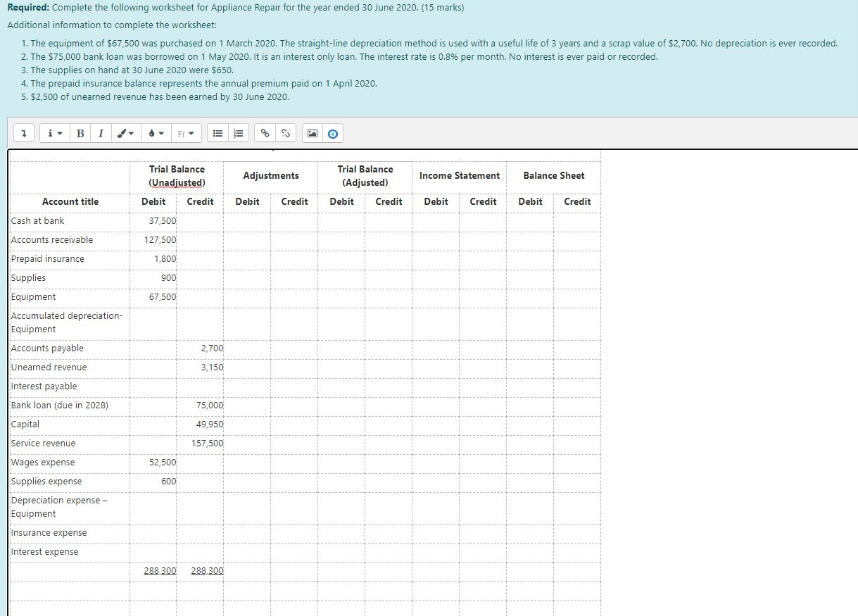858x616 pixels.
Task: Click the Prepaid insurance row label
Action: (47, 259)
